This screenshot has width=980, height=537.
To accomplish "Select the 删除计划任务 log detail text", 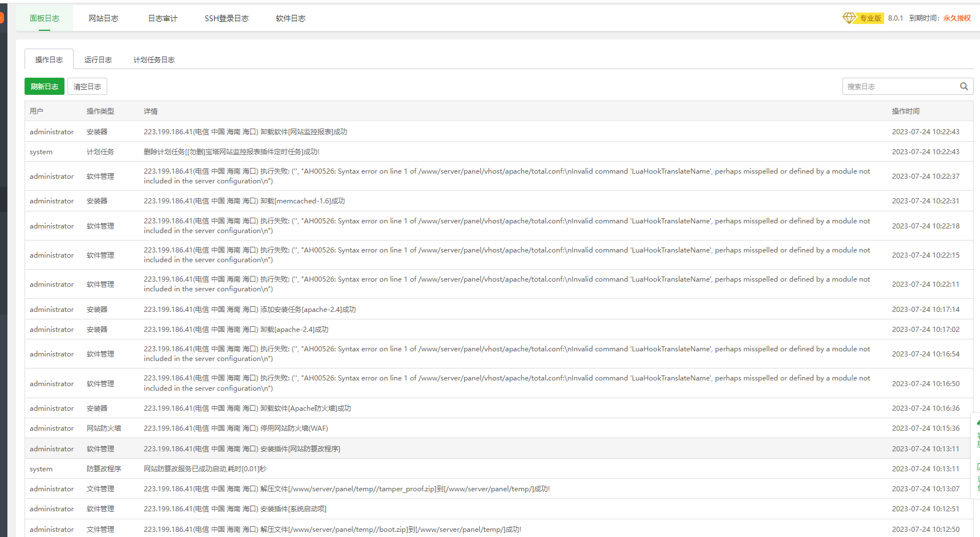I will point(232,152).
